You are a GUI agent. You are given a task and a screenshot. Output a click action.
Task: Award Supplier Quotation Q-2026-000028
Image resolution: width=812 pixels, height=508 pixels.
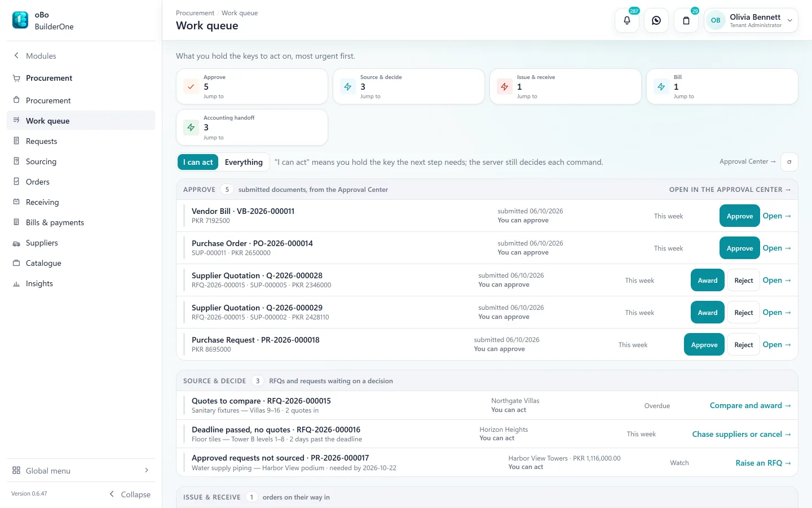pos(708,281)
